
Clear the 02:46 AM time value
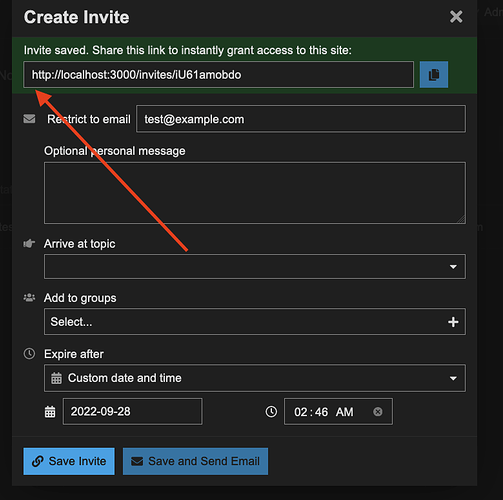[377, 412]
